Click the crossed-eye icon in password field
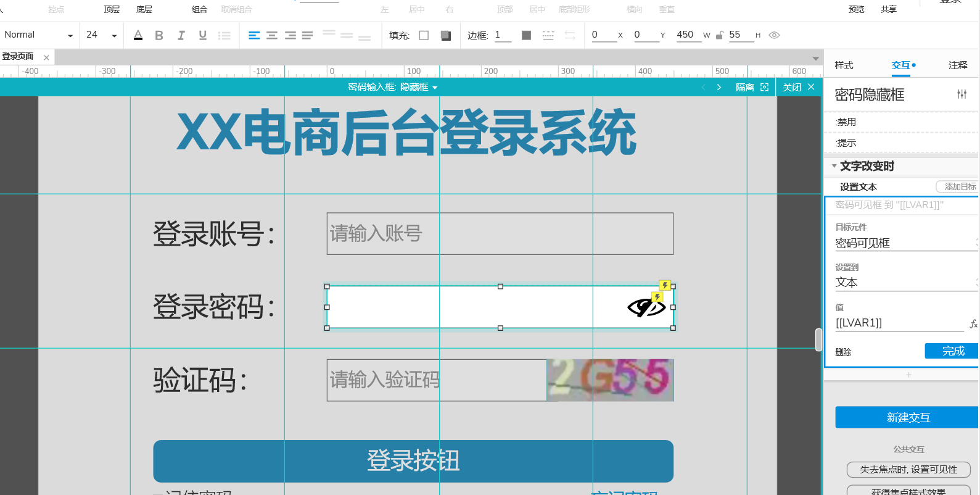This screenshot has height=495, width=980. coord(646,307)
